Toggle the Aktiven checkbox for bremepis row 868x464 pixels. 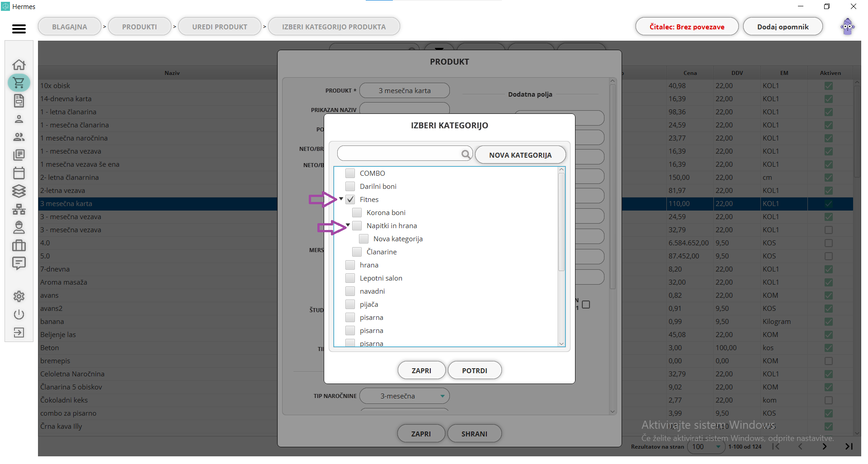828,361
